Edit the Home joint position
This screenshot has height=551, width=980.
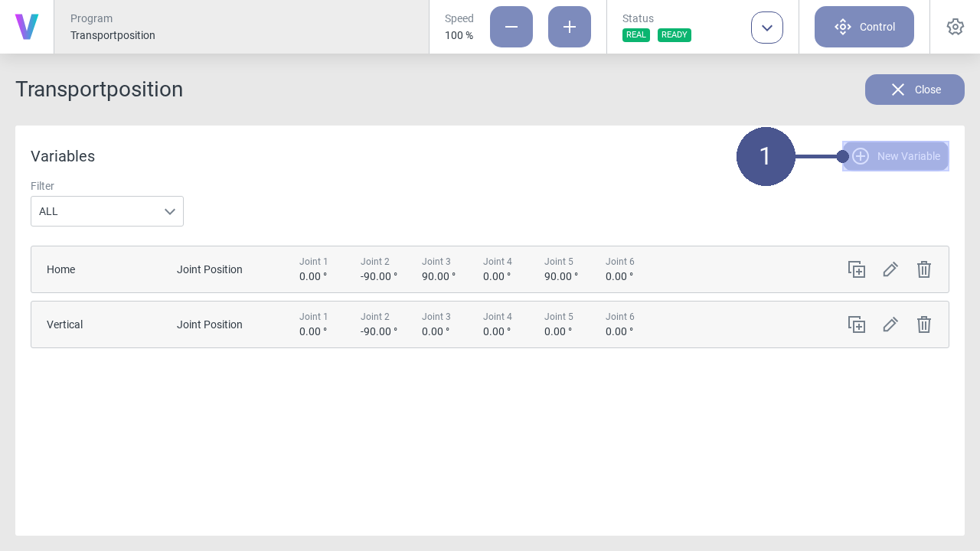[890, 269]
